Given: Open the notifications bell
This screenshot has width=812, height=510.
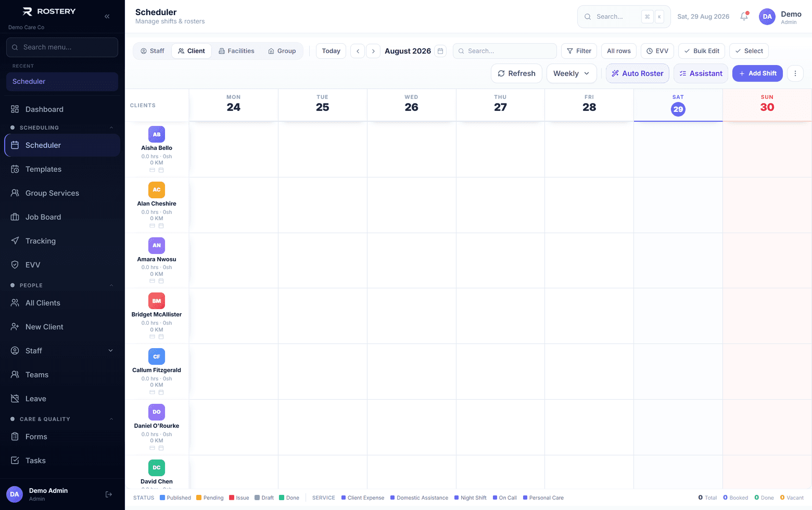Looking at the screenshot, I should pos(744,17).
